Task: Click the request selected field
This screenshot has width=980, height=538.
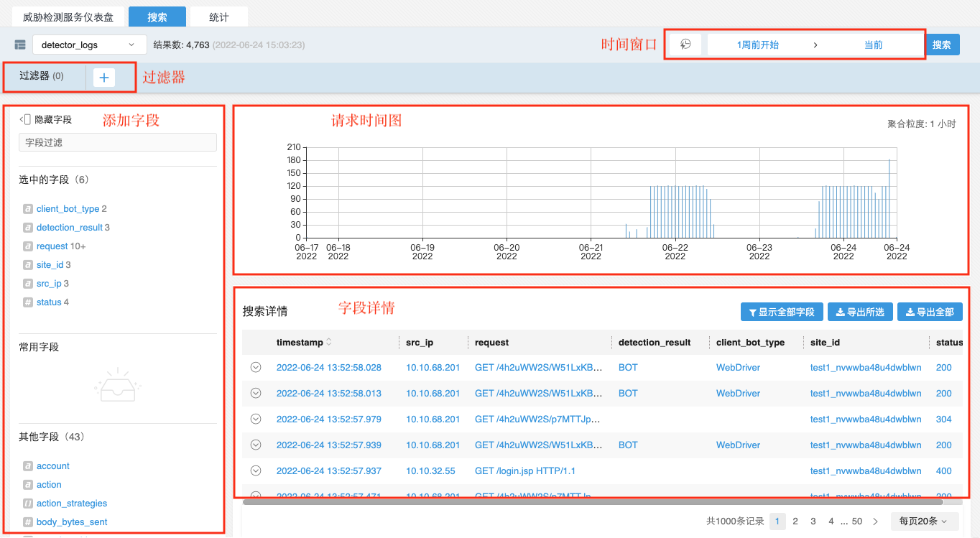Action: pyautogui.click(x=52, y=246)
